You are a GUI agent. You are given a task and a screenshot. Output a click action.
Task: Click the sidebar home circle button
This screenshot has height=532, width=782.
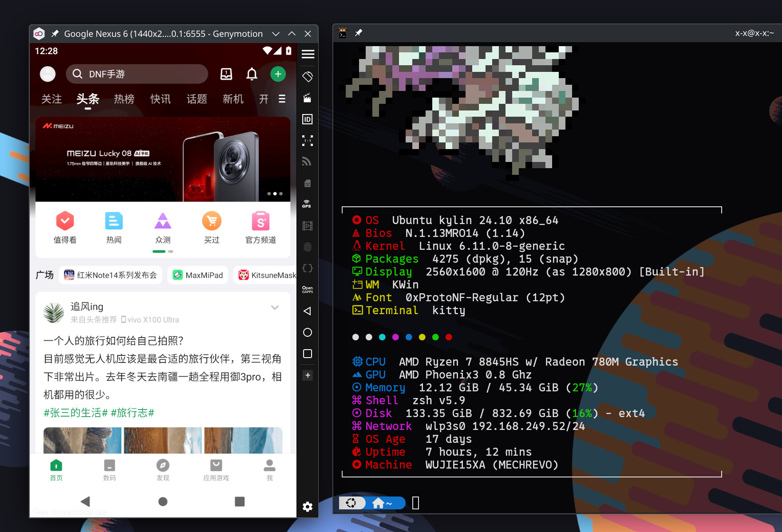coord(307,332)
